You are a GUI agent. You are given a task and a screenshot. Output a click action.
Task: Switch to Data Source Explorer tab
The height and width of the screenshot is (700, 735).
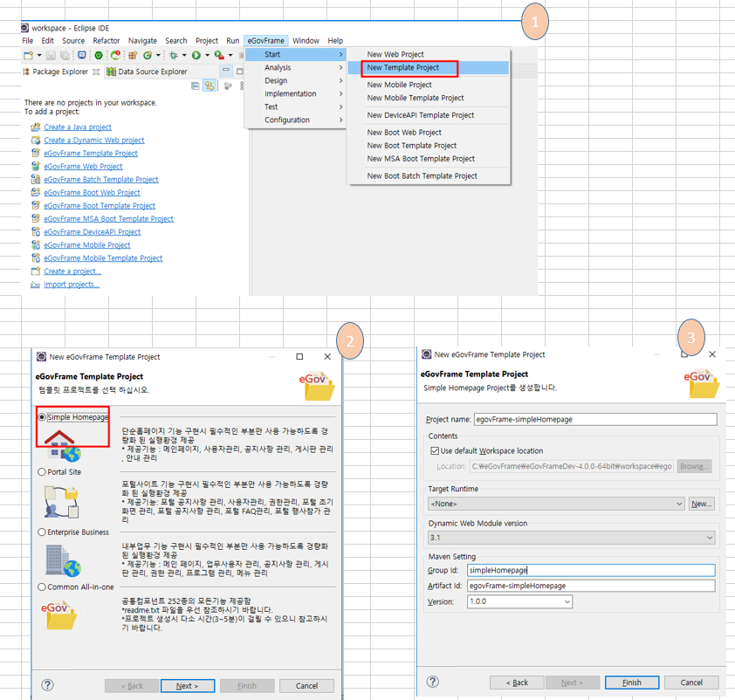point(147,72)
